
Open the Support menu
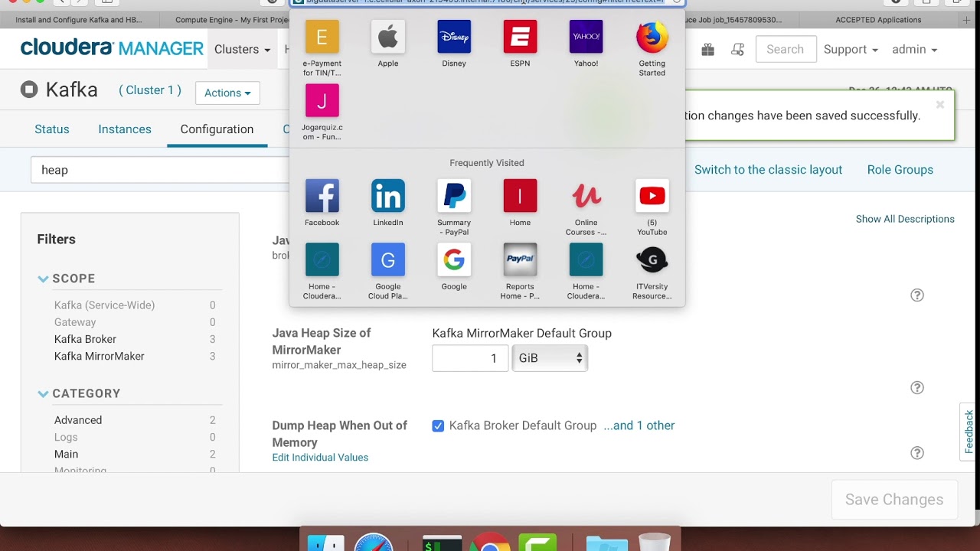(851, 50)
